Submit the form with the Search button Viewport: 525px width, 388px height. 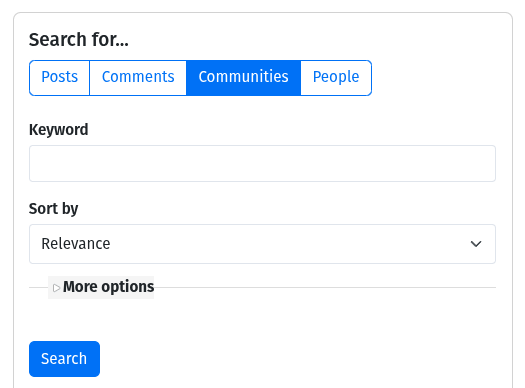tap(64, 359)
